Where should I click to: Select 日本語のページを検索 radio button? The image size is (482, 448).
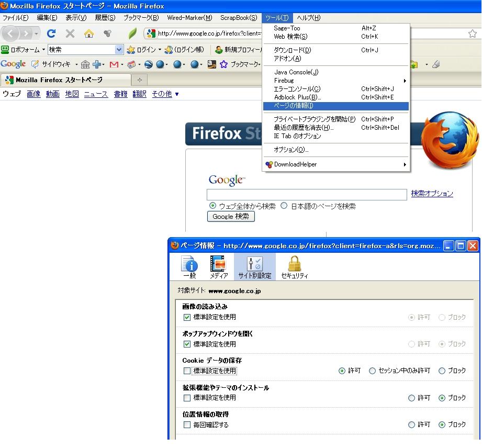pyautogui.click(x=284, y=205)
